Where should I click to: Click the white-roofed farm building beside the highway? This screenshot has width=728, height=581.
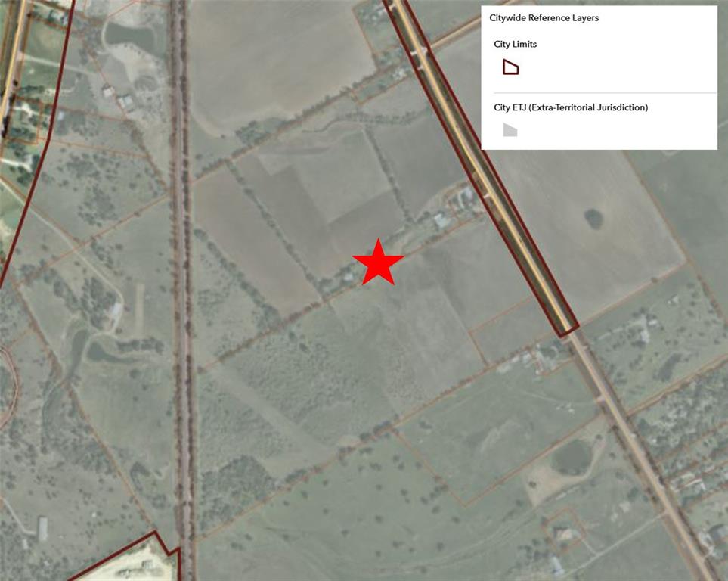point(441,220)
